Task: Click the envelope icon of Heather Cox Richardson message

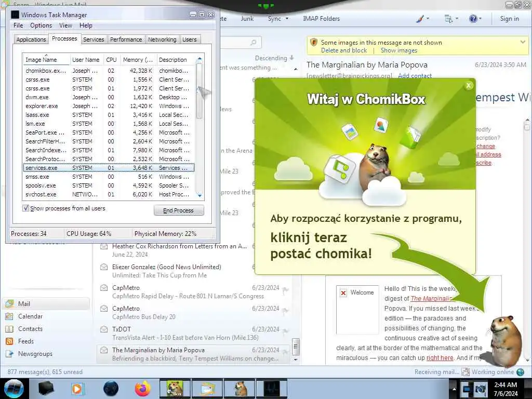Action: (104, 246)
